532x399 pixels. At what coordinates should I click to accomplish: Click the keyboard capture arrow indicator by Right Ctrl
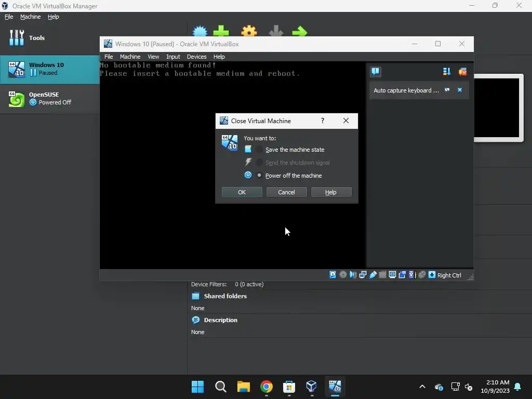point(432,275)
